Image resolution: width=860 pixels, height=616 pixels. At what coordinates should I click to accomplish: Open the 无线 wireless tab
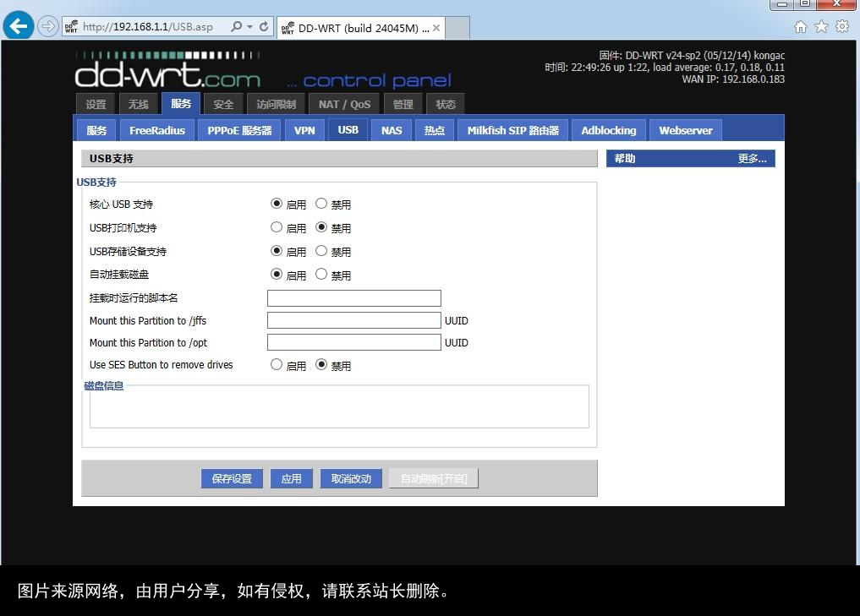[x=138, y=103]
